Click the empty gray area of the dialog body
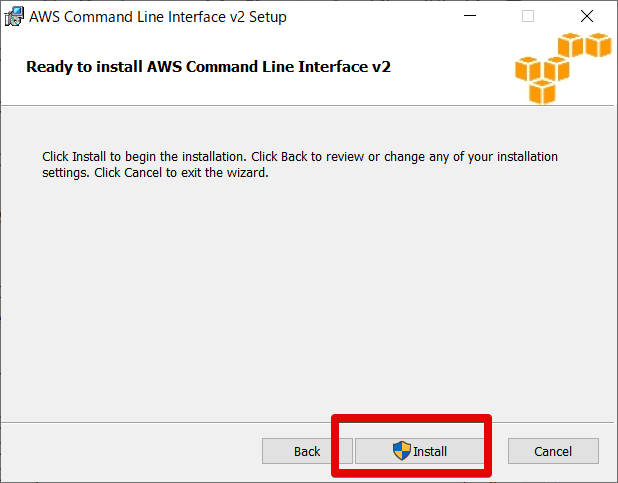This screenshot has width=618, height=483. pyautogui.click(x=300, y=300)
